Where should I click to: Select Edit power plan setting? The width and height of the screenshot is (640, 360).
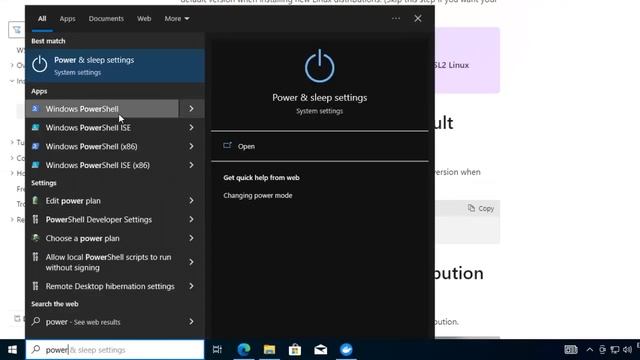(x=102, y=201)
